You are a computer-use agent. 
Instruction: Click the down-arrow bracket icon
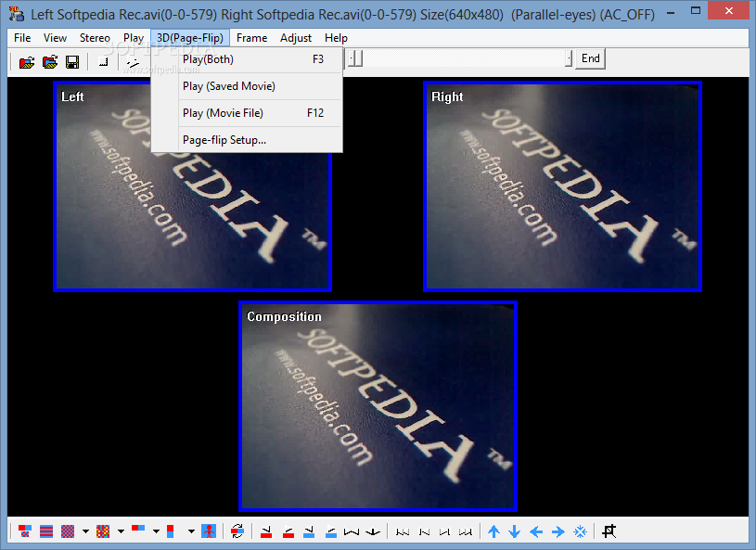373,531
